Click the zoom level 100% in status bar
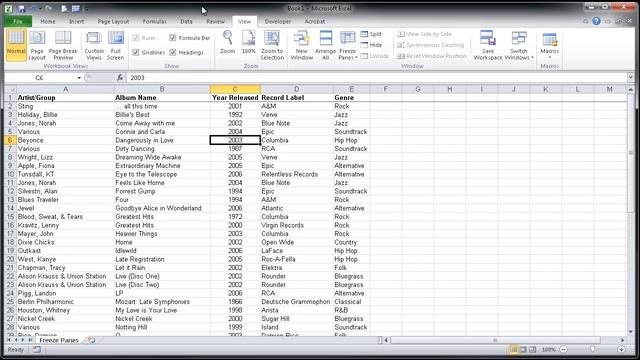 point(548,349)
